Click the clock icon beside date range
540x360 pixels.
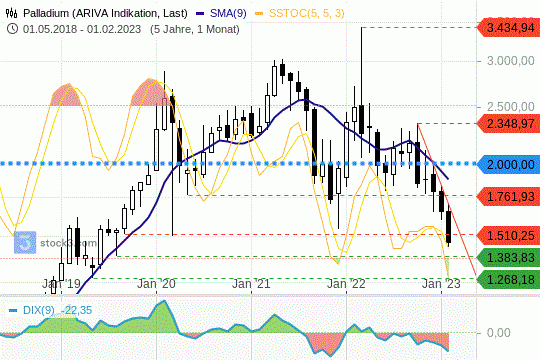pos(12,29)
